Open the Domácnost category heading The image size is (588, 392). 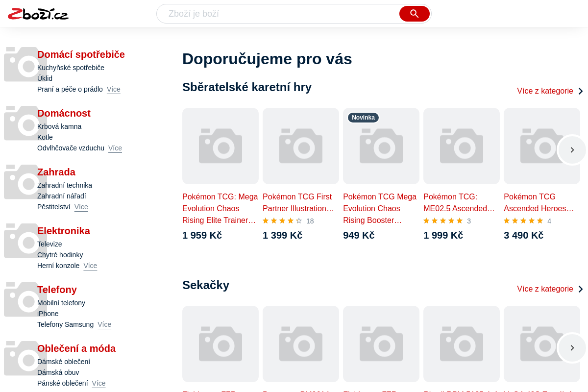click(x=64, y=113)
